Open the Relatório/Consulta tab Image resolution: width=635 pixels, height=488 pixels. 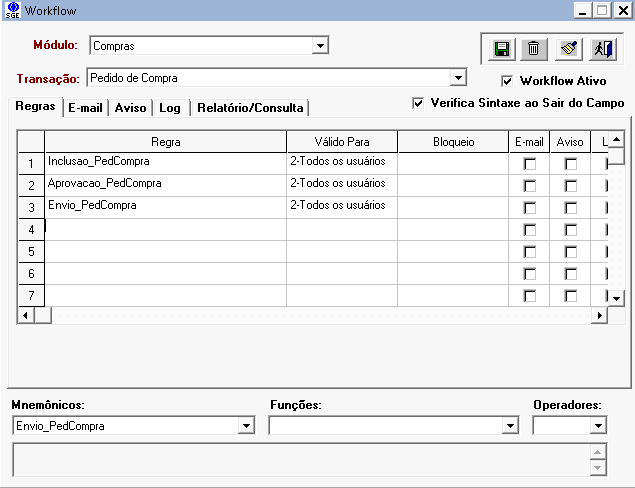(249, 108)
